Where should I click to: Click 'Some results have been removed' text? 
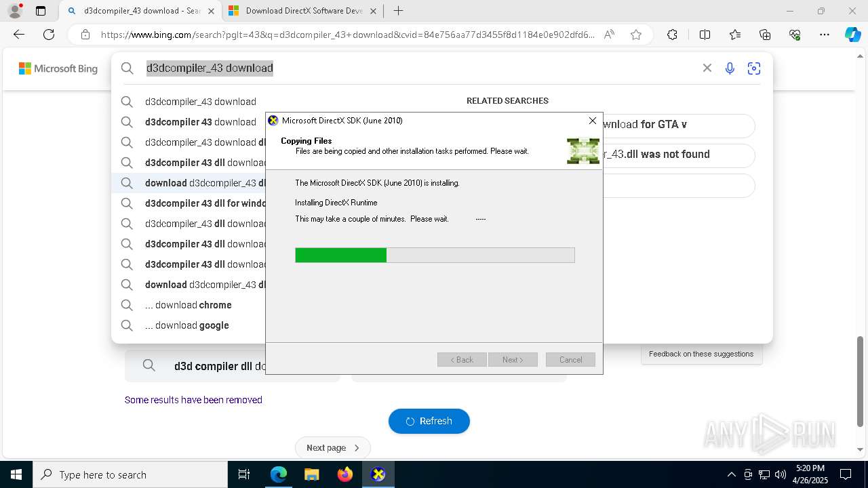[x=193, y=400]
